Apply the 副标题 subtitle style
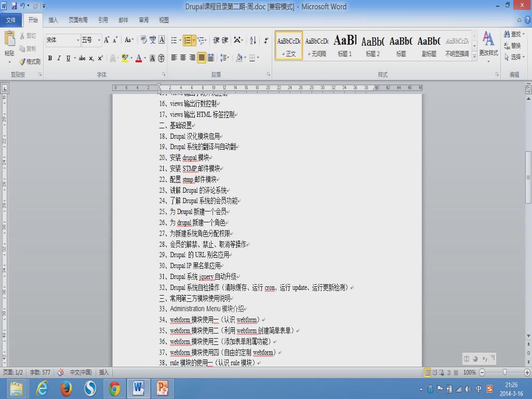 click(429, 46)
